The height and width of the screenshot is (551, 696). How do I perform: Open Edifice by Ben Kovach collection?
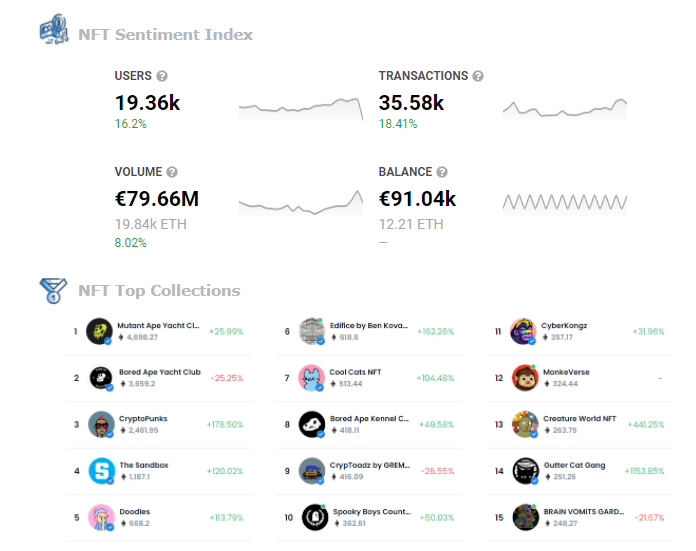(x=368, y=325)
